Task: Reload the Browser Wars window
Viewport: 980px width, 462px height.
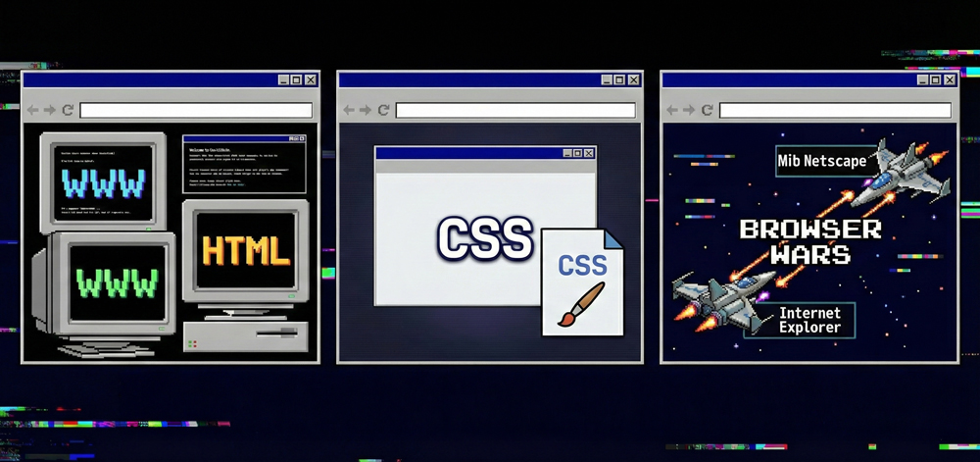Action: click(x=707, y=110)
